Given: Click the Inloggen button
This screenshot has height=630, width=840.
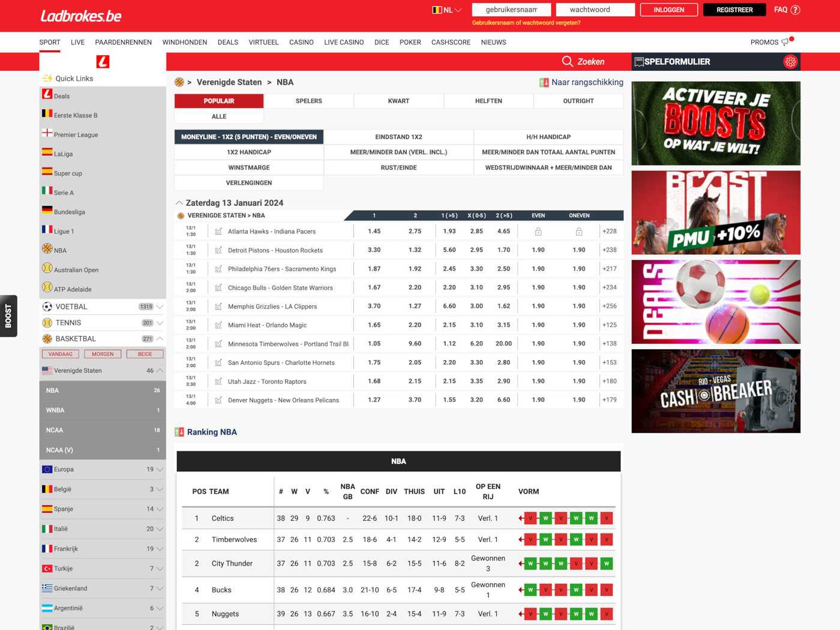Looking at the screenshot, I should point(669,10).
